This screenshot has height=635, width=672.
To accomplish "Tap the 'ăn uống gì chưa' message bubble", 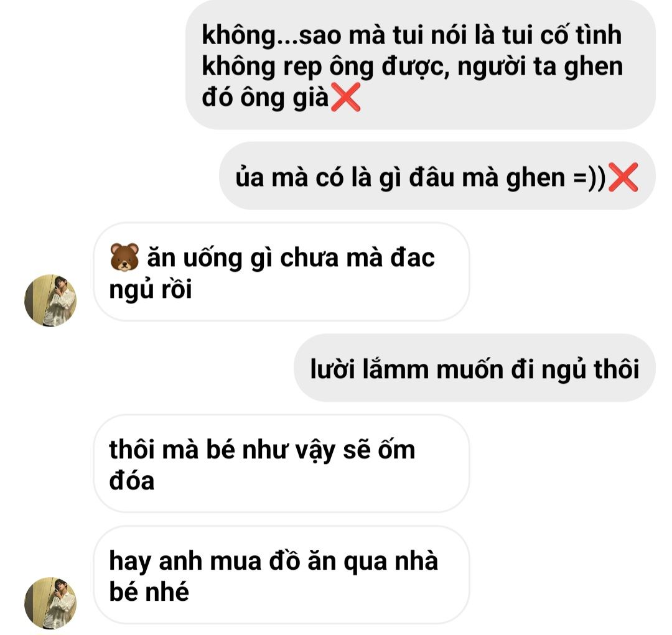I will [282, 272].
